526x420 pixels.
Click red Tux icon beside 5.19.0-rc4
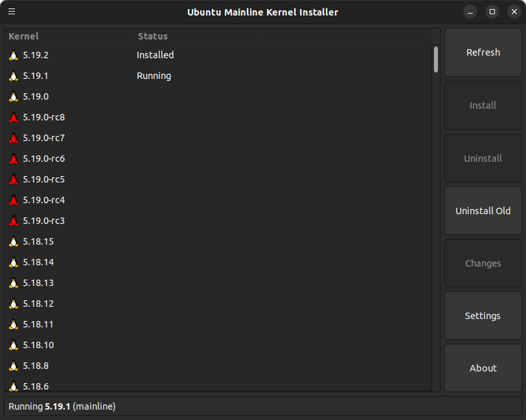[14, 200]
